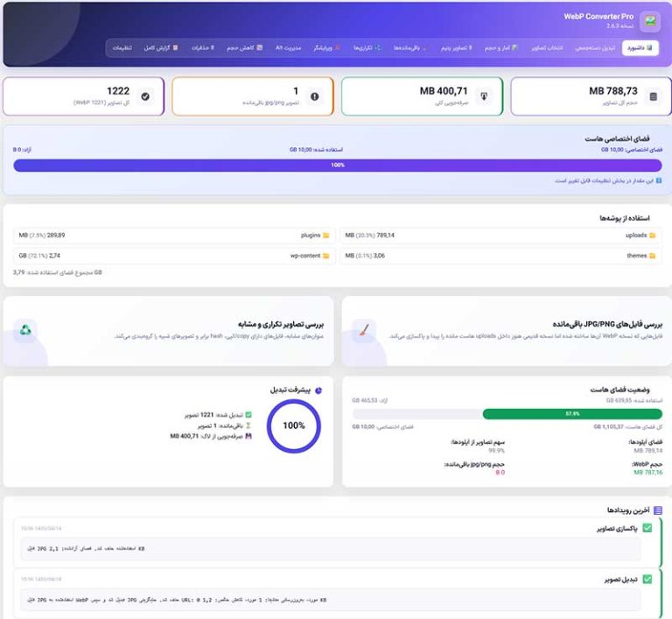Switch to the تبدیل دسته‌جمعی tab
Screen dimensions: 672x619
click(x=595, y=48)
